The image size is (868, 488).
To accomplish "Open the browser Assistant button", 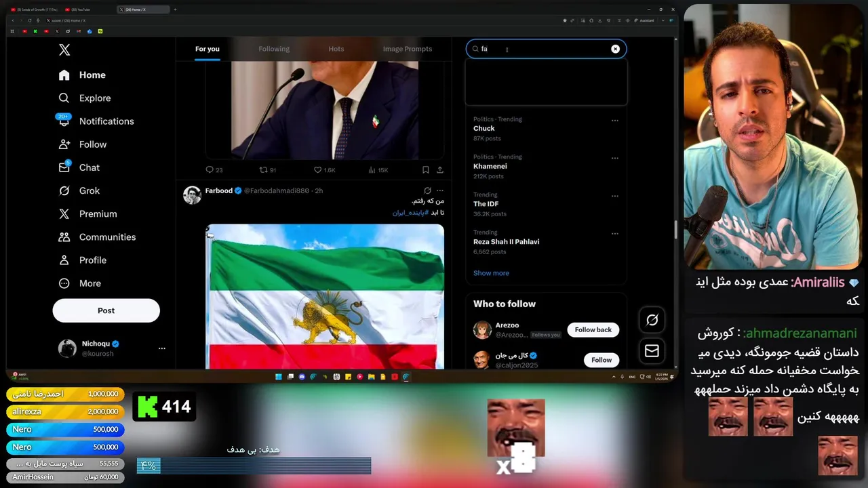I will coord(644,20).
